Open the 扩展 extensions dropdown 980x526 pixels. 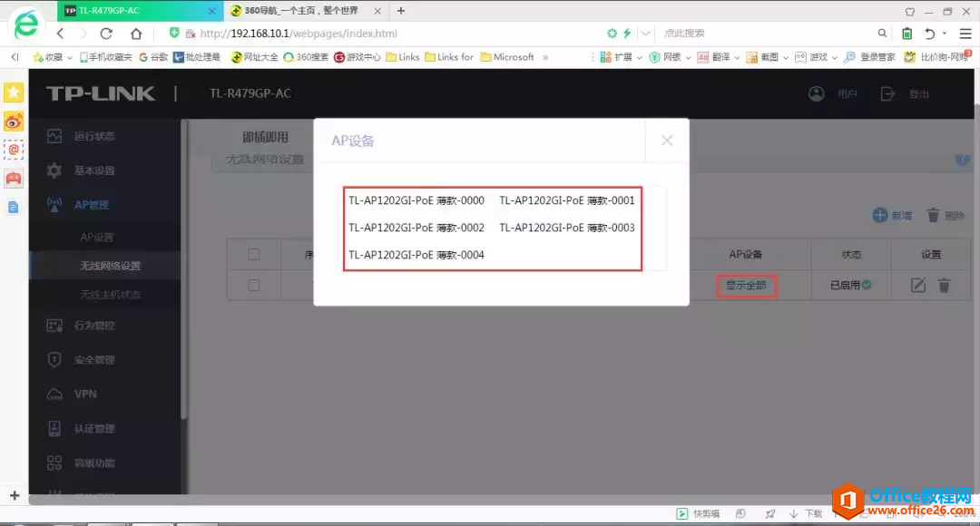click(x=621, y=57)
